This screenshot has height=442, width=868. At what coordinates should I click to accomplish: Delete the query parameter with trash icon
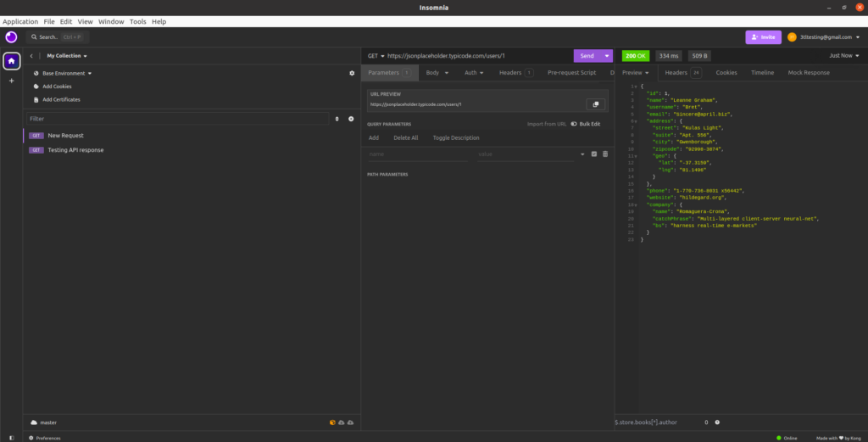pyautogui.click(x=605, y=154)
